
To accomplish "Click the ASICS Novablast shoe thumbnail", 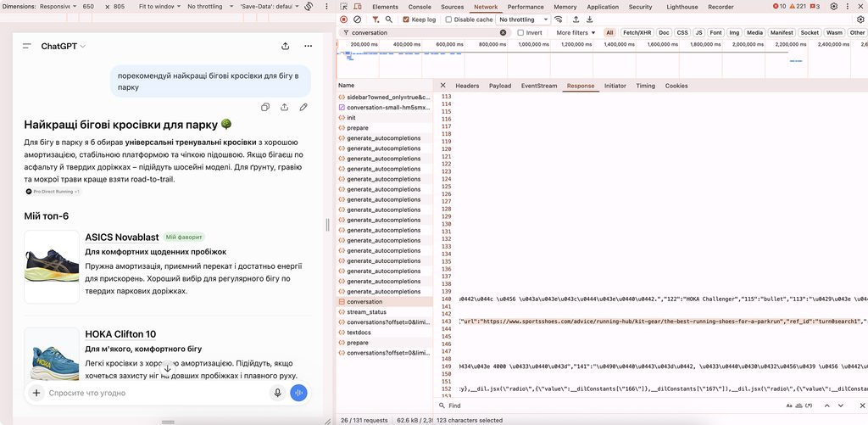I will tap(52, 266).
